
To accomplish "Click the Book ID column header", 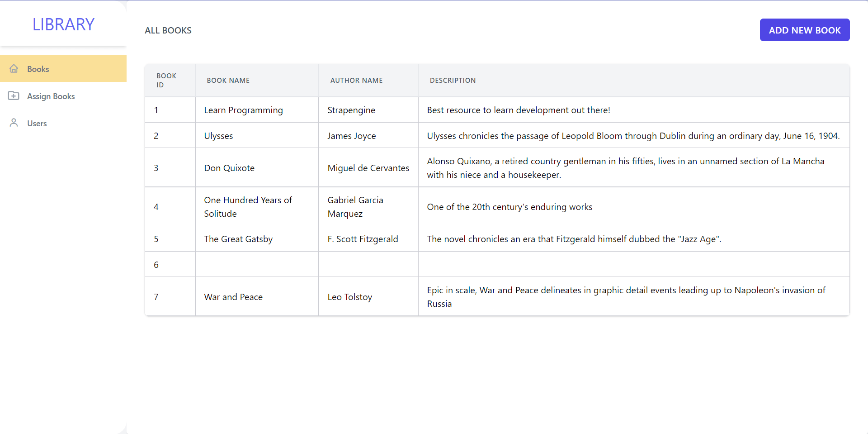I will click(166, 81).
